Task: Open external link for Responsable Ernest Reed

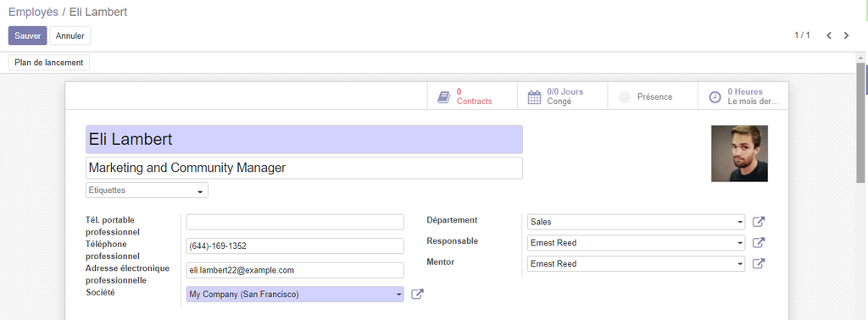Action: point(759,243)
